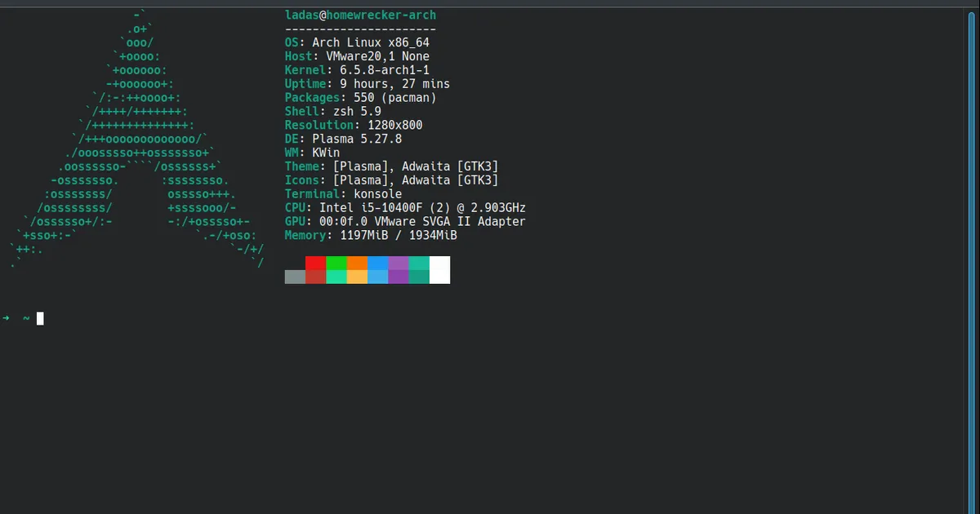The width and height of the screenshot is (980, 514).
Task: Click the white color swatch
Action: 439,269
